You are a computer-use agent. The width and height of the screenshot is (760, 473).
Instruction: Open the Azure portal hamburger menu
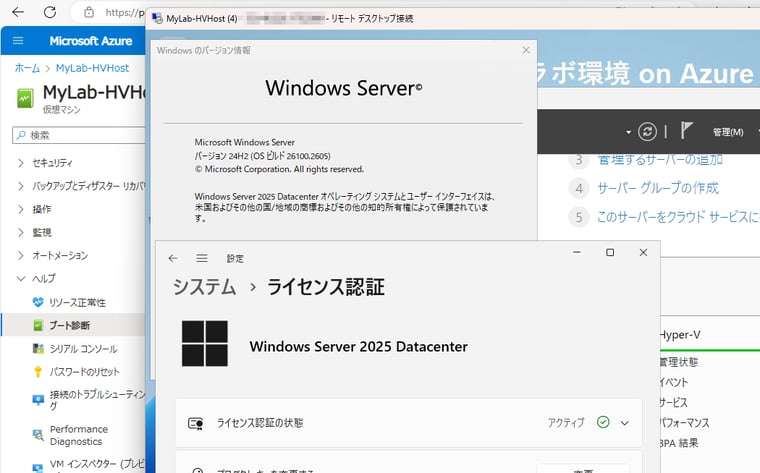tap(18, 41)
